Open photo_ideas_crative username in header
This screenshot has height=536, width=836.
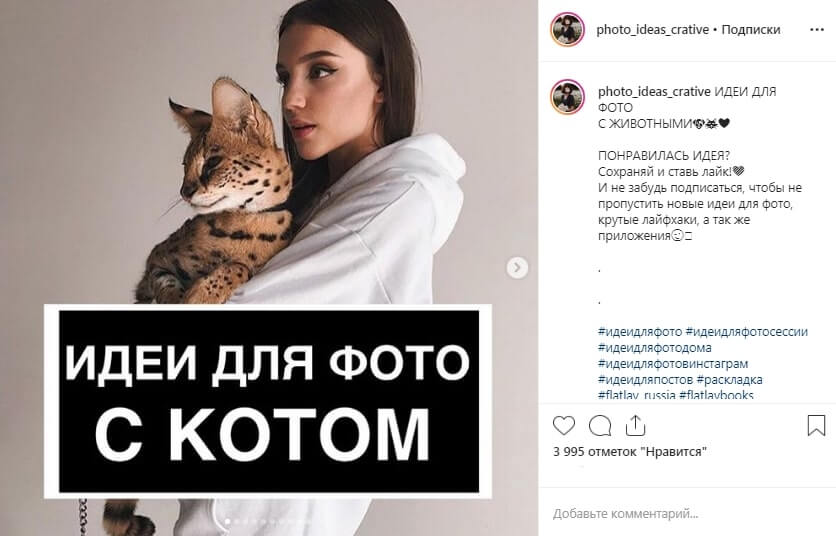coord(653,30)
